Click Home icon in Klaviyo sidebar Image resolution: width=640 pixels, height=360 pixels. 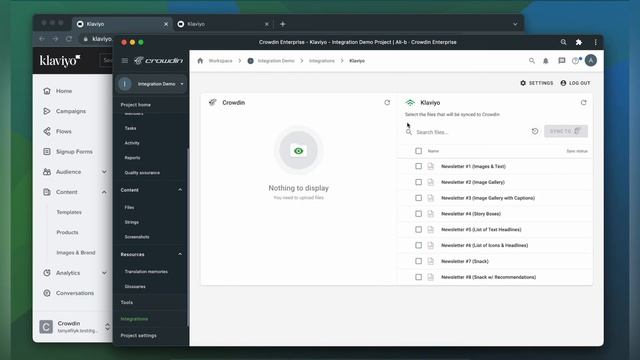click(47, 91)
